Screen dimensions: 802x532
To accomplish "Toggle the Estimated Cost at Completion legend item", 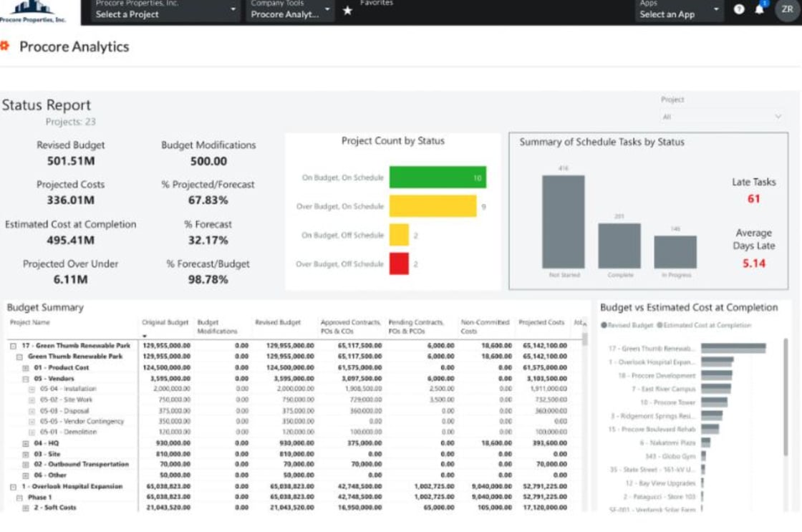I will [704, 325].
